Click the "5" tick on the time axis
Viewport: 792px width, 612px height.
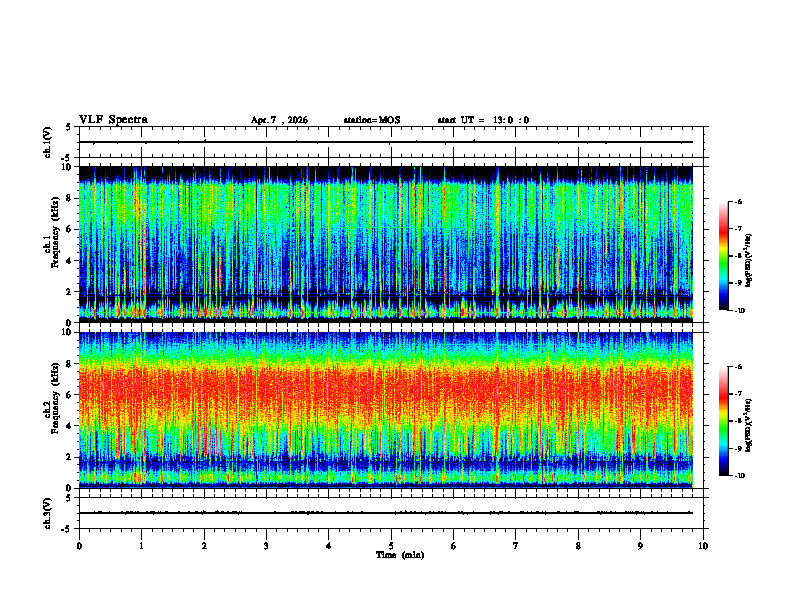click(x=391, y=546)
